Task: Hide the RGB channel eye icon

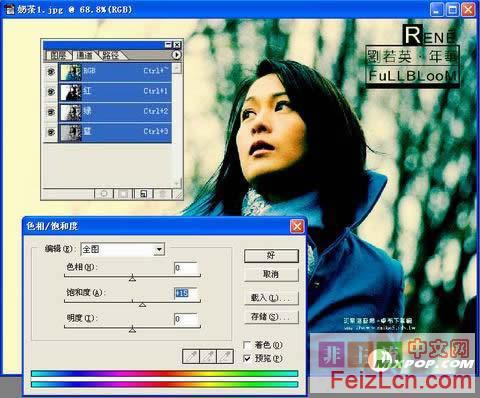Action: (51, 71)
